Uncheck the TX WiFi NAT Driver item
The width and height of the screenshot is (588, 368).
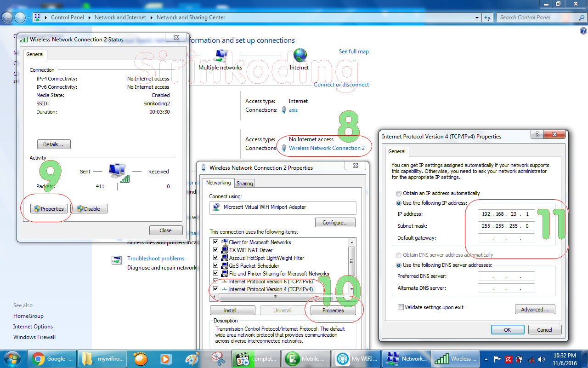(x=216, y=250)
